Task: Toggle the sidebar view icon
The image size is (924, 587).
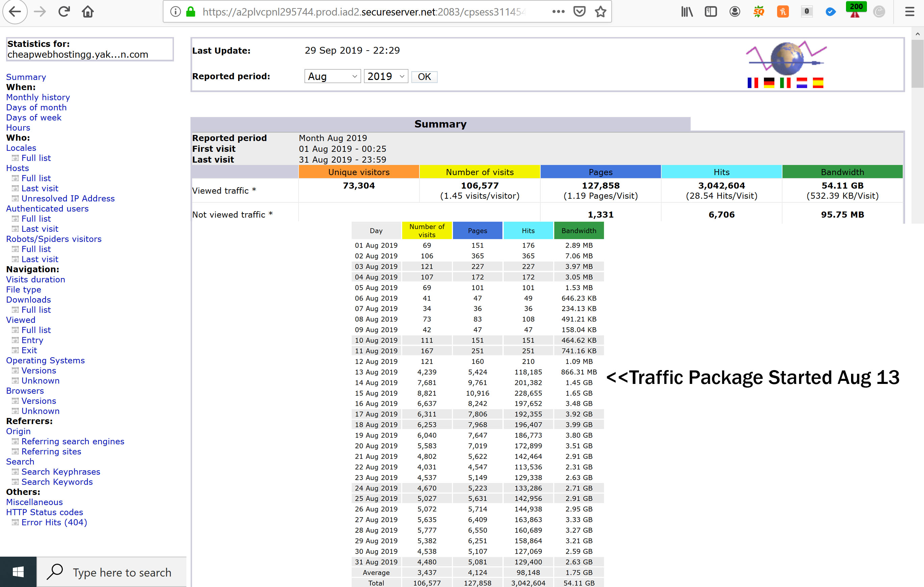Action: tap(710, 12)
